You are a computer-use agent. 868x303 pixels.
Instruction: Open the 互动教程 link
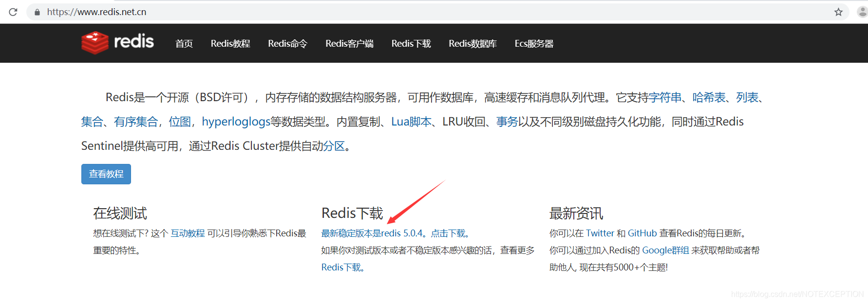[x=188, y=233]
